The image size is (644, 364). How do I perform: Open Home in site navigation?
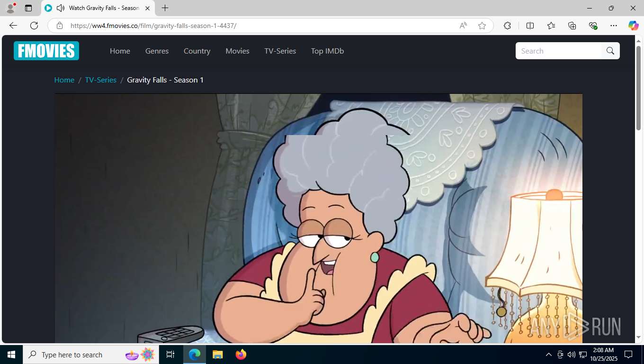(x=120, y=51)
